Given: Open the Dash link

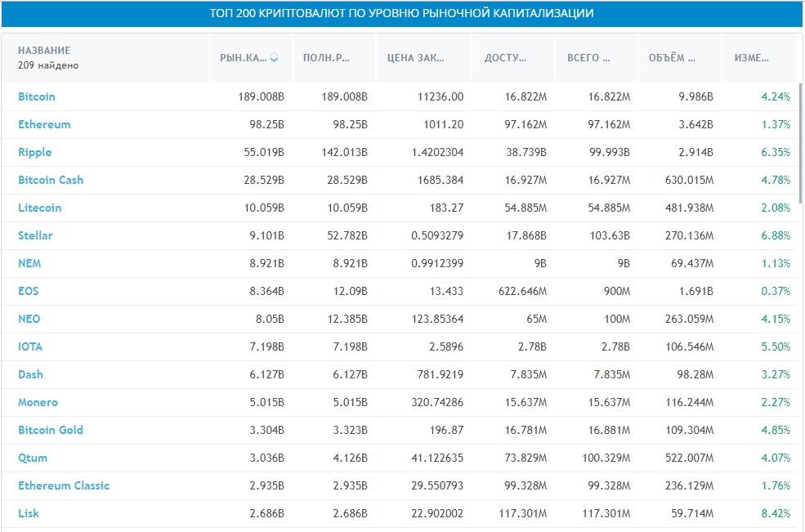Looking at the screenshot, I should (x=30, y=373).
